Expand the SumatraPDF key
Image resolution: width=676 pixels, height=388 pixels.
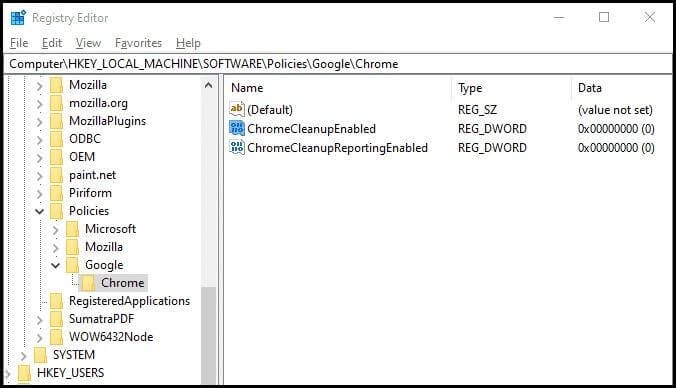tap(40, 320)
